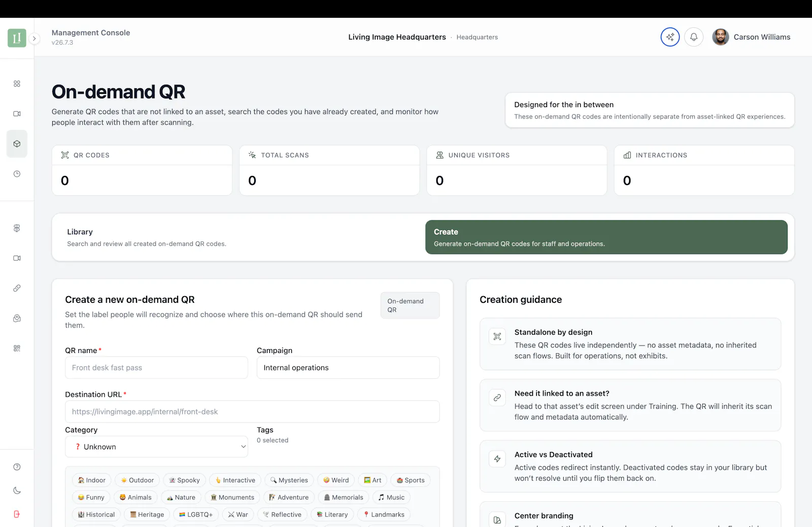Toggle the Art tag
The image size is (812, 527).
373,480
